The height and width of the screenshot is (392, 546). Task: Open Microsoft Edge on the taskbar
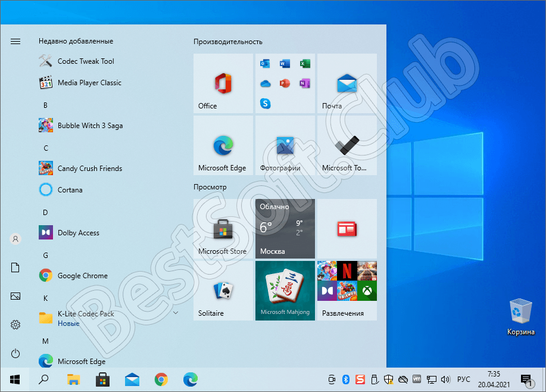point(191,379)
